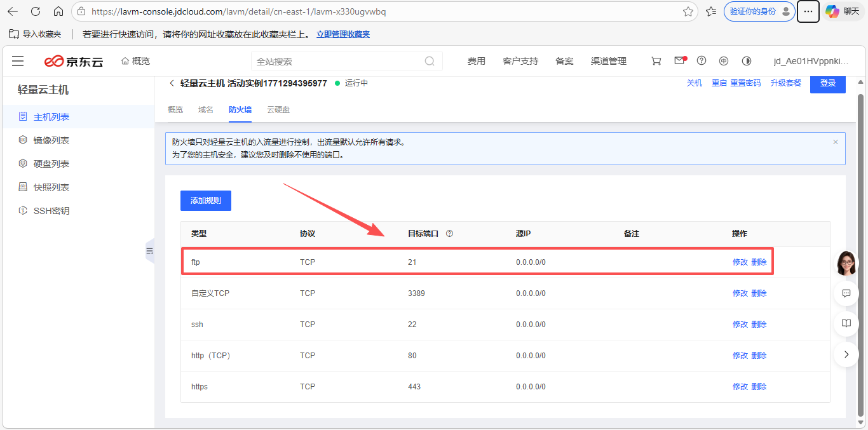
Task: Select 镜像列表 in the sidebar
Action: 51,140
